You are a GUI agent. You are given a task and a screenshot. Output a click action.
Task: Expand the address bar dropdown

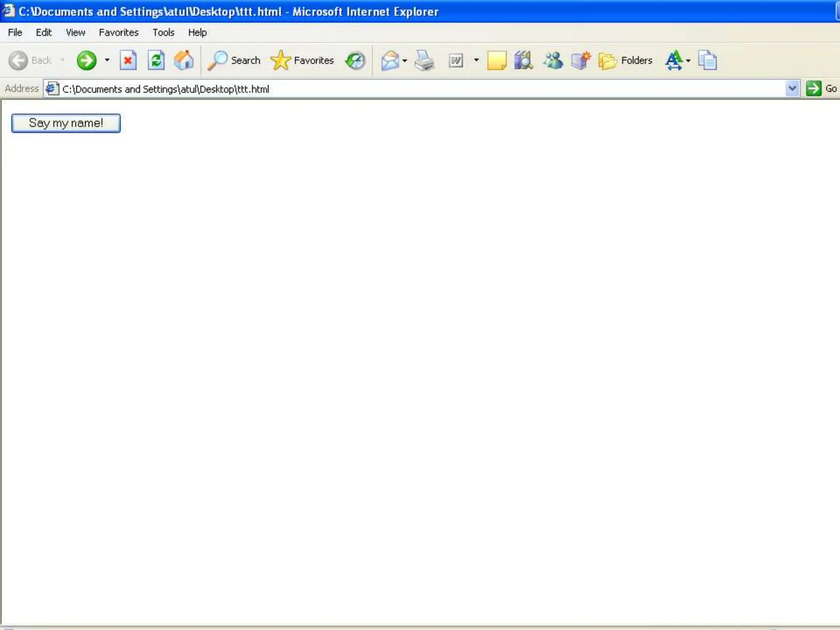tap(792, 89)
